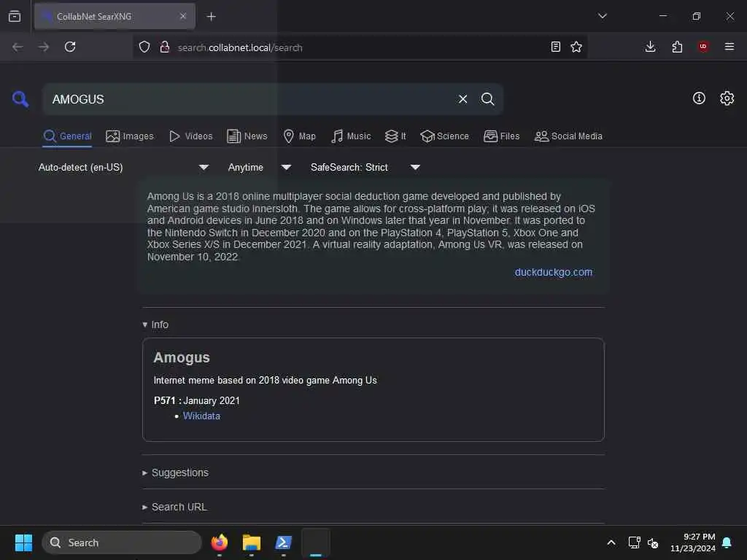The height and width of the screenshot is (560, 747).
Task: Submit search with magnifier button
Action: click(x=487, y=99)
